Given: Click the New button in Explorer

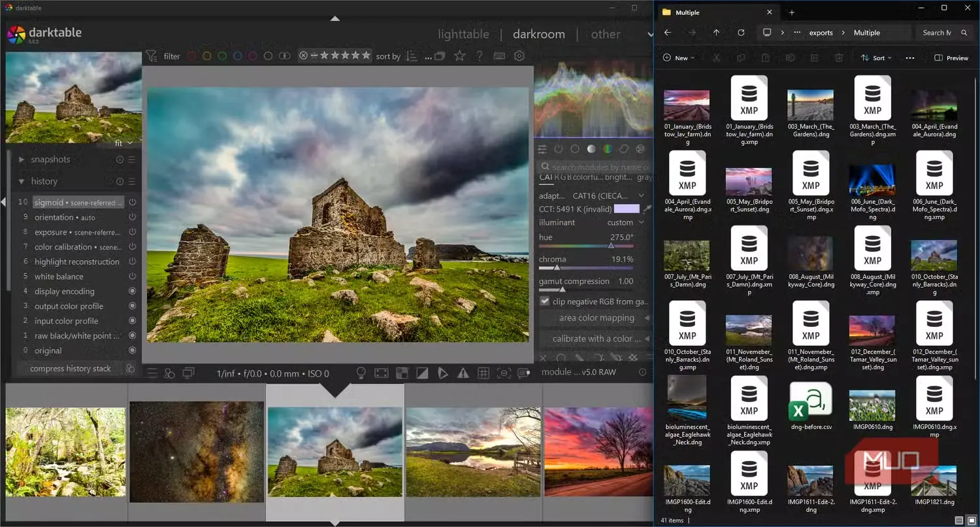Looking at the screenshot, I should pyautogui.click(x=678, y=58).
